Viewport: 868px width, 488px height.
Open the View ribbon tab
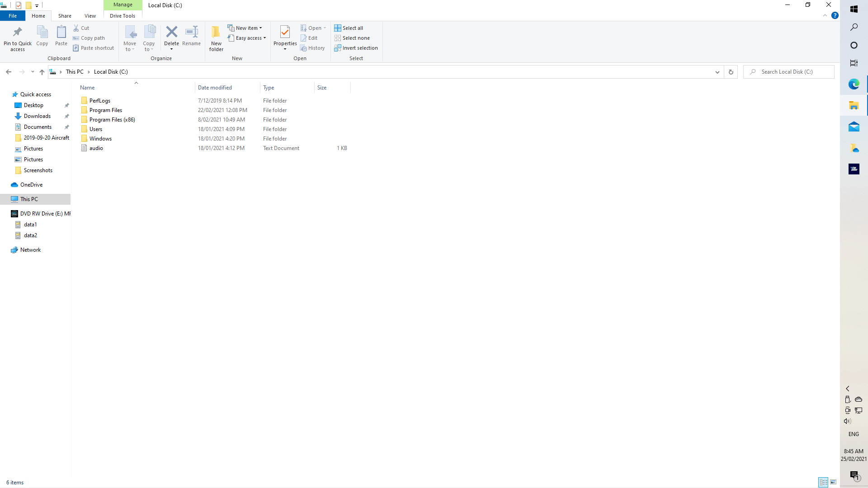(90, 16)
